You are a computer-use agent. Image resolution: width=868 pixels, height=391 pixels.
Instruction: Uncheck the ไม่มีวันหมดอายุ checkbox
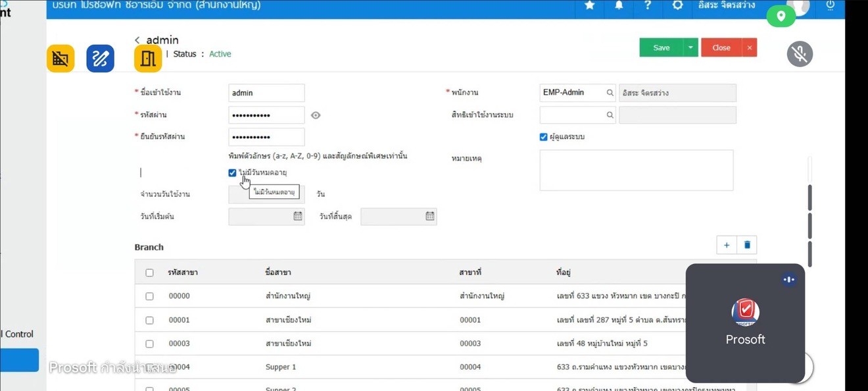coord(232,172)
